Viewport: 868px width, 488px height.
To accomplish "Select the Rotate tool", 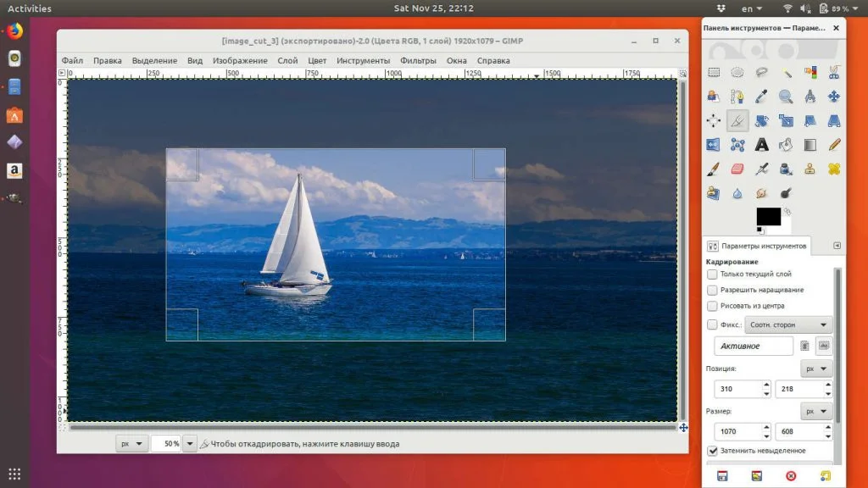I will coord(762,120).
